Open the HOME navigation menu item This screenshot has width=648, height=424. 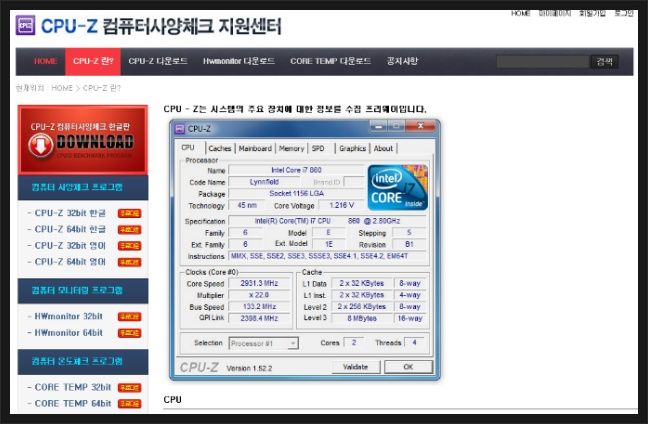point(45,61)
